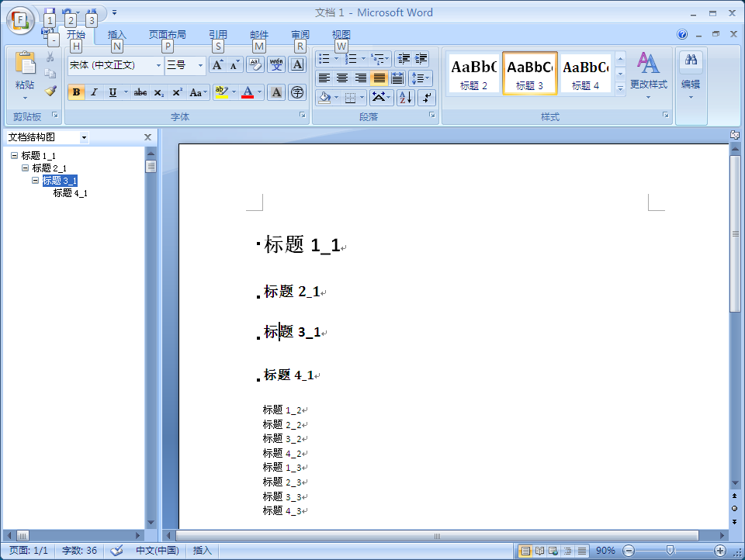745x560 pixels.
Task: Apply Character Border icon
Action: pyautogui.click(x=297, y=64)
